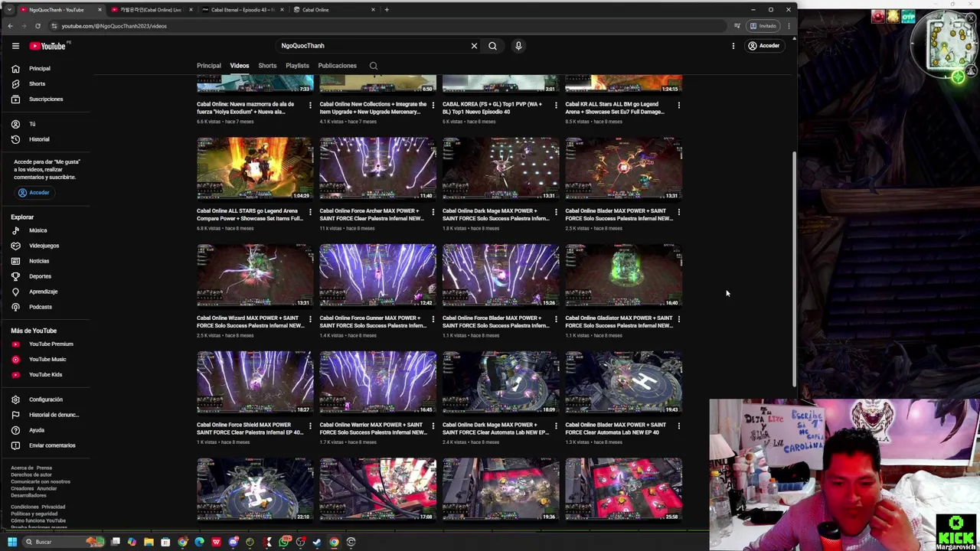Open Force Blader MAX POWER video title

[x=496, y=321]
